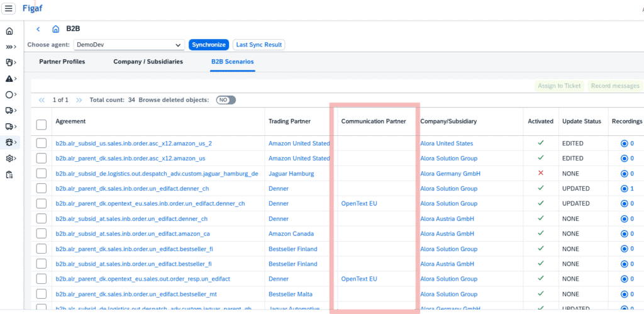644x314 pixels.
Task: Click the Synchronize button
Action: tap(209, 45)
